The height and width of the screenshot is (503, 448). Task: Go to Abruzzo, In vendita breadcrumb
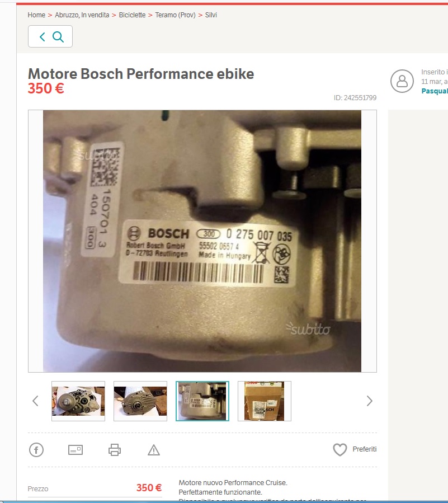pyautogui.click(x=82, y=15)
